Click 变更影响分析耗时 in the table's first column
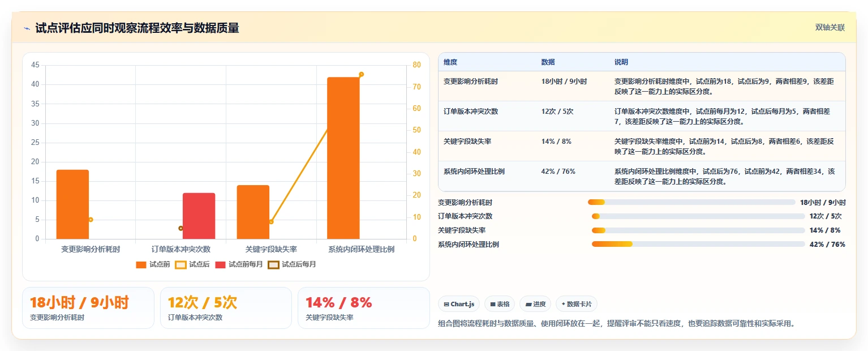This screenshot has height=351, width=868. [x=471, y=82]
